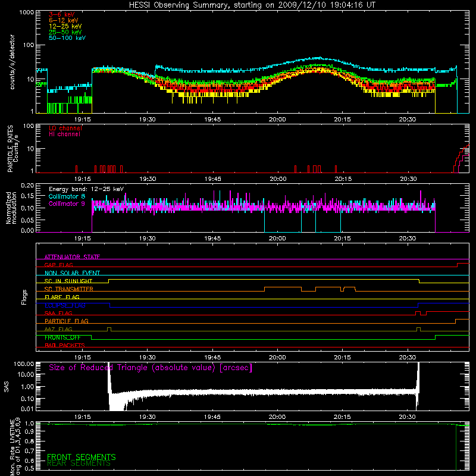This screenshot has height=476, width=476.
Task: Click the ECLIPSE_FLAG label
Action: (x=65, y=305)
